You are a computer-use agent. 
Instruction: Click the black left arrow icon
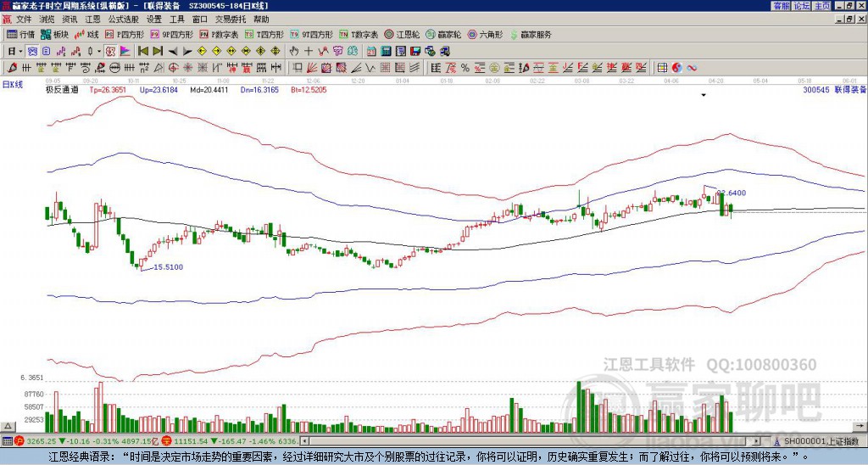pyautogui.click(x=173, y=51)
